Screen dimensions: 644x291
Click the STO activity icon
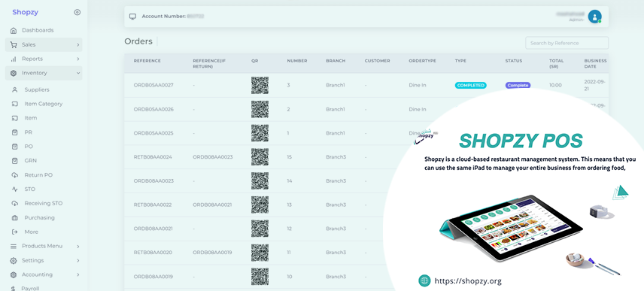15,189
